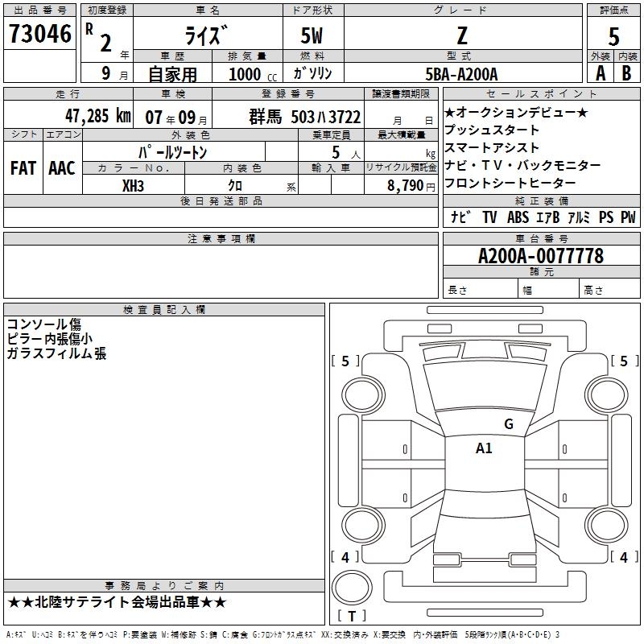Click the フロントシートヒーター sales point
Image resolution: width=644 pixels, height=644 pixels.
[510, 183]
